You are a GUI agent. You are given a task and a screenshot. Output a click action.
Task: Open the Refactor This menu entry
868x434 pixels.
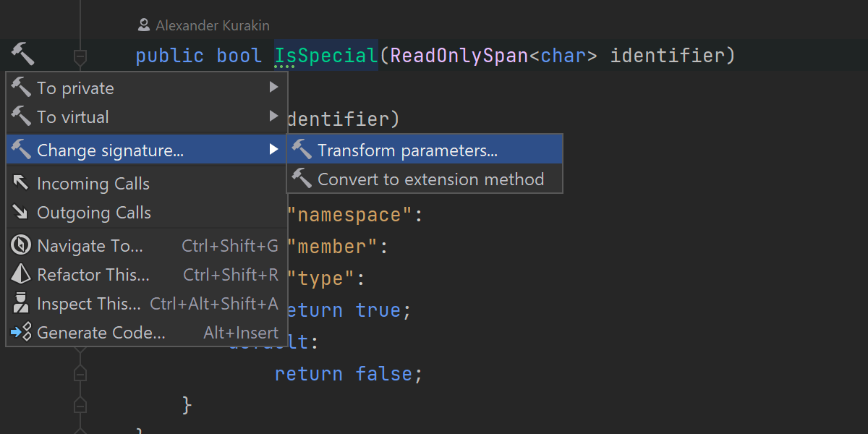click(93, 275)
